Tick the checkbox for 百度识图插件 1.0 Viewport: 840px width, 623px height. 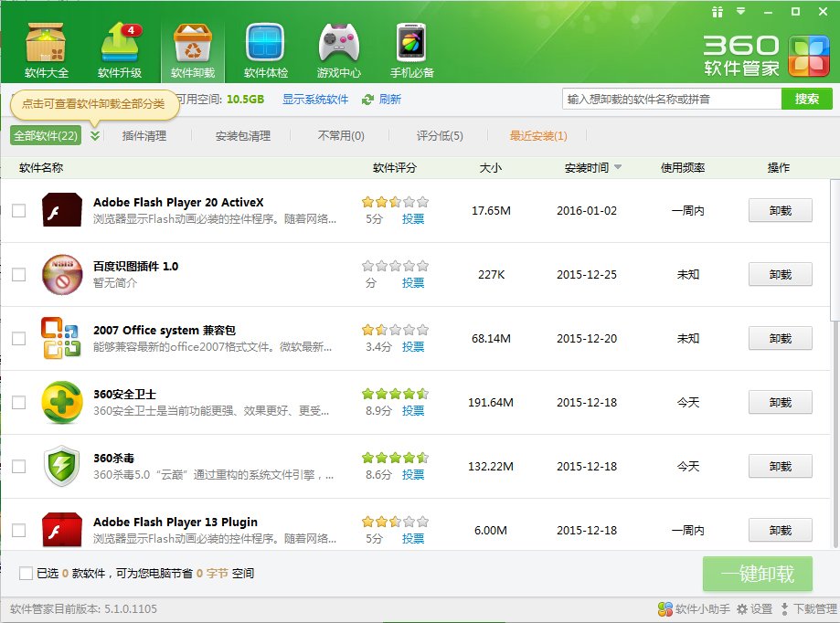[19, 273]
